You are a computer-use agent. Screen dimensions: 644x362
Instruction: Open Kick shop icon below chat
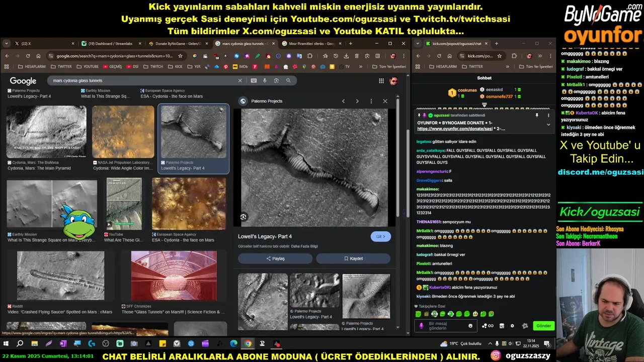pos(502,326)
